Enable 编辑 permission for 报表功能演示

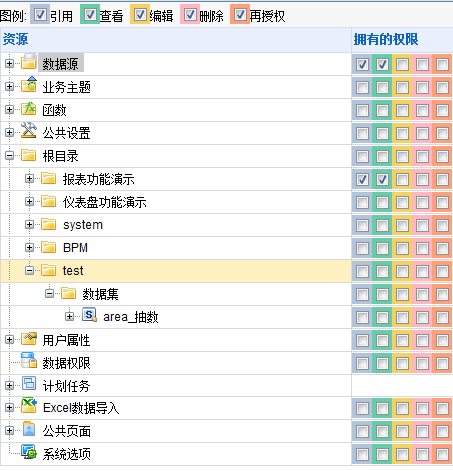(x=402, y=179)
